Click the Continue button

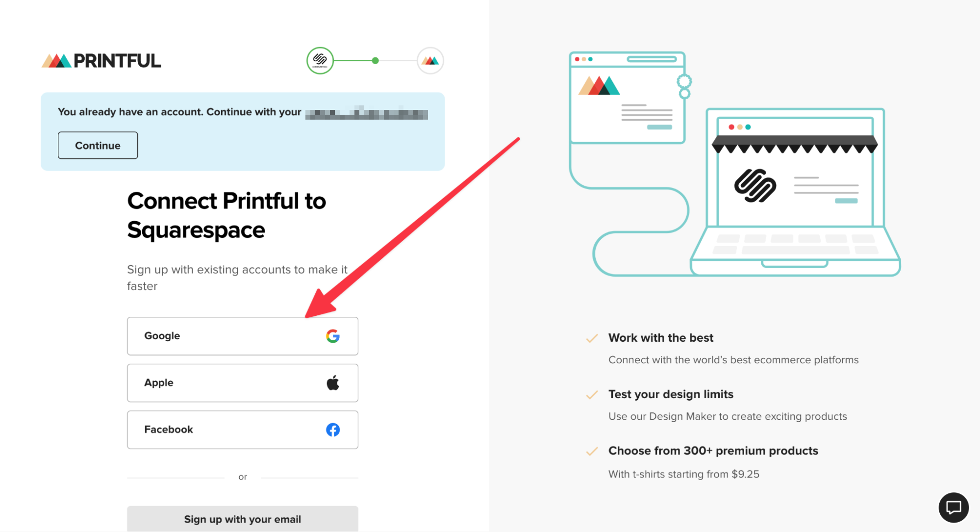[x=98, y=145]
